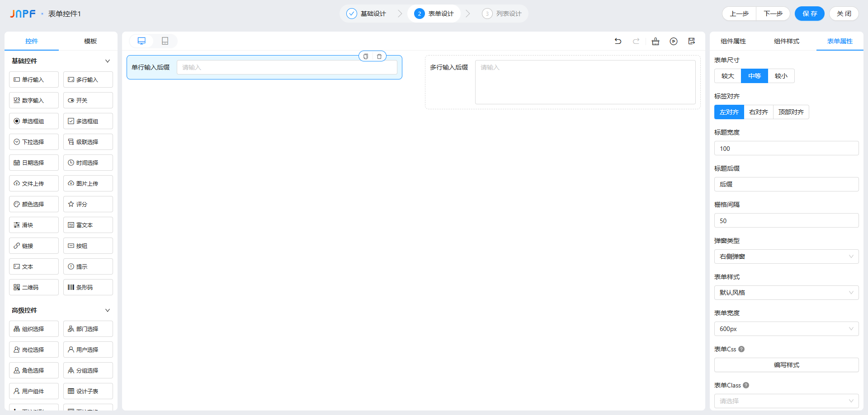Viewport: 868px width, 415px height.
Task: Open the 组件样式 tab
Action: pos(787,41)
